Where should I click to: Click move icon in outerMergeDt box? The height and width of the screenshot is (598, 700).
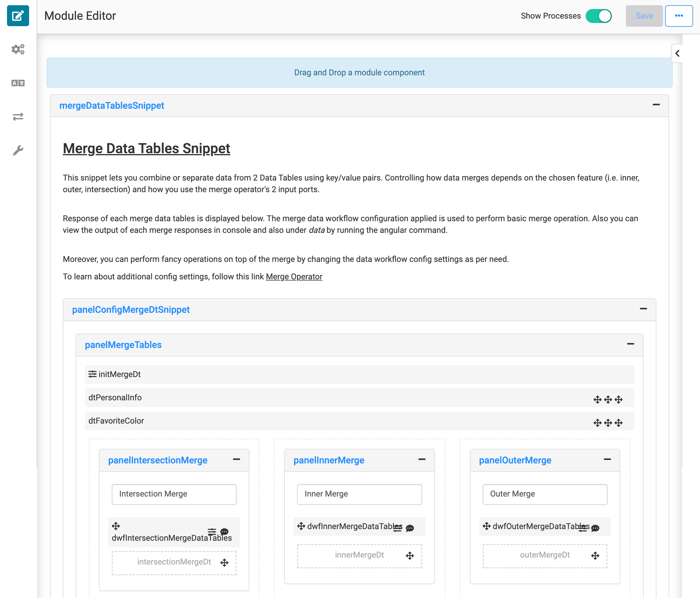[x=595, y=556]
